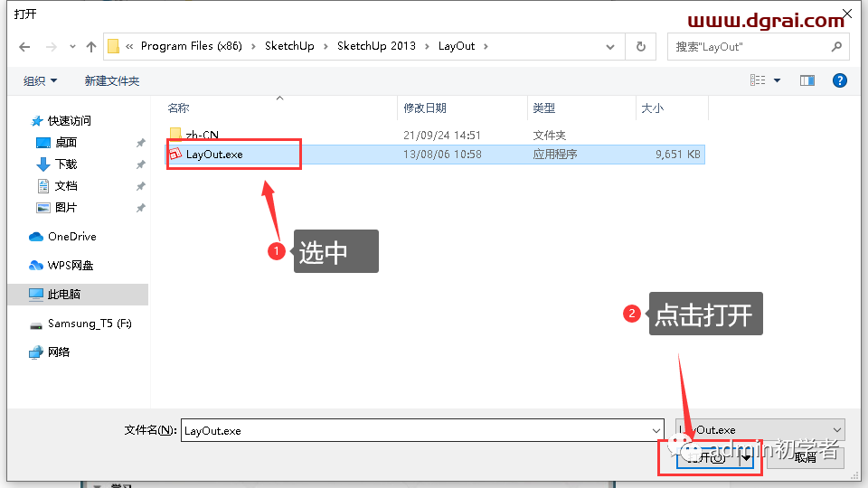Click pin icon next to 文档
The image size is (868, 488).
pos(141,186)
